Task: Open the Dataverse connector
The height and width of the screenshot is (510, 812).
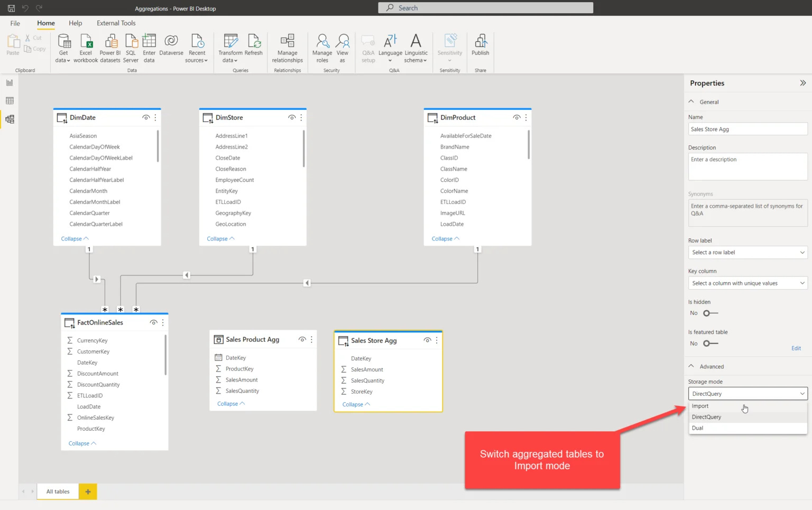Action: tap(171, 45)
